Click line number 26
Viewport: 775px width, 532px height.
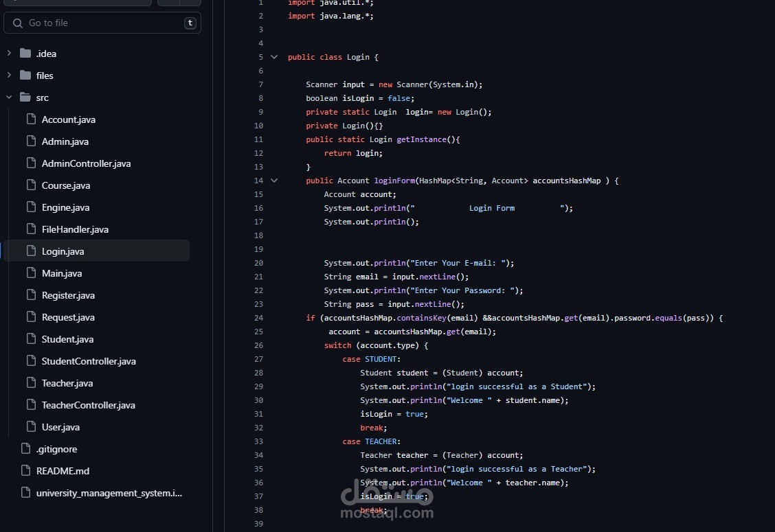(x=258, y=345)
